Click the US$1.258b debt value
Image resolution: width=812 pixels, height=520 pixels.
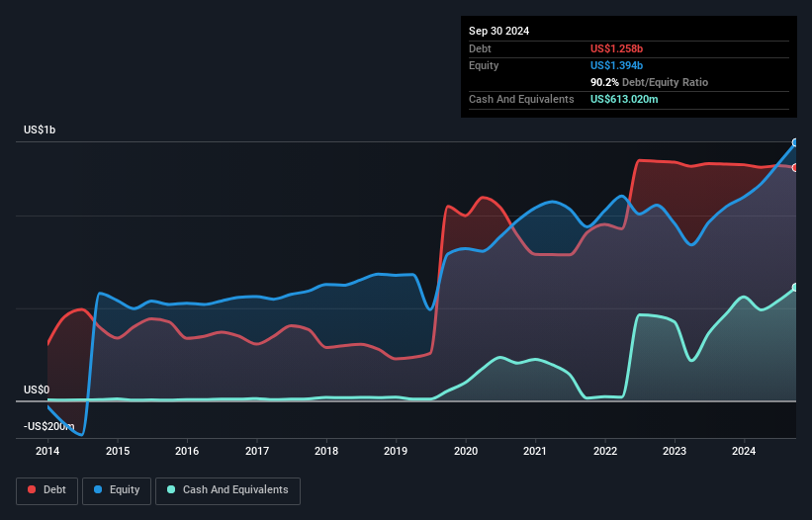point(616,48)
